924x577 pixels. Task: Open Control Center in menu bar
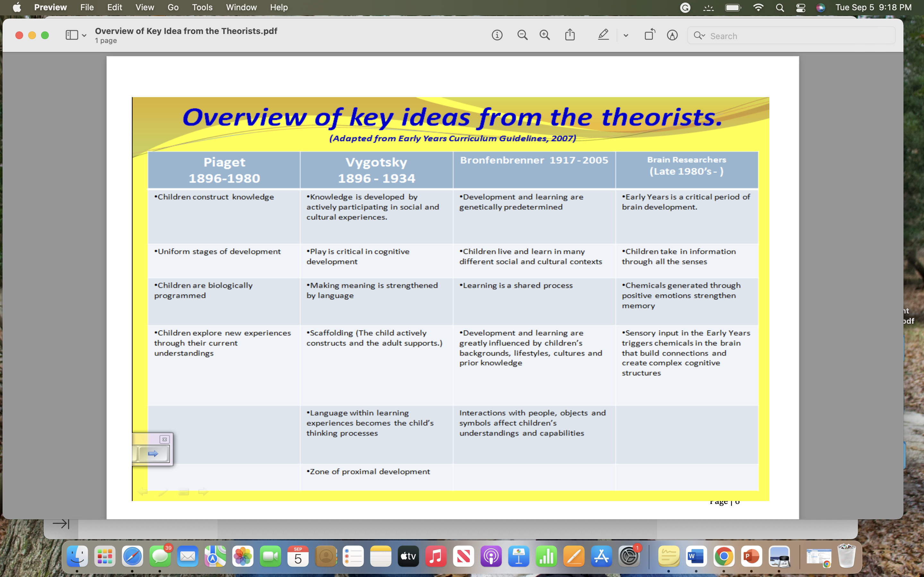(x=801, y=8)
